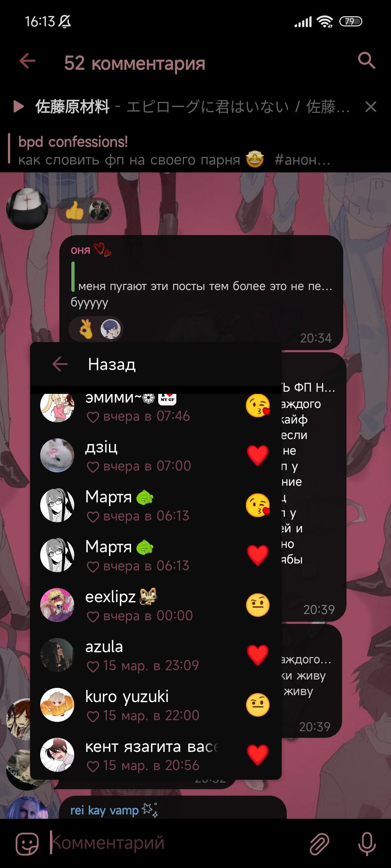Tap the heart next to кент язагита

click(x=258, y=755)
